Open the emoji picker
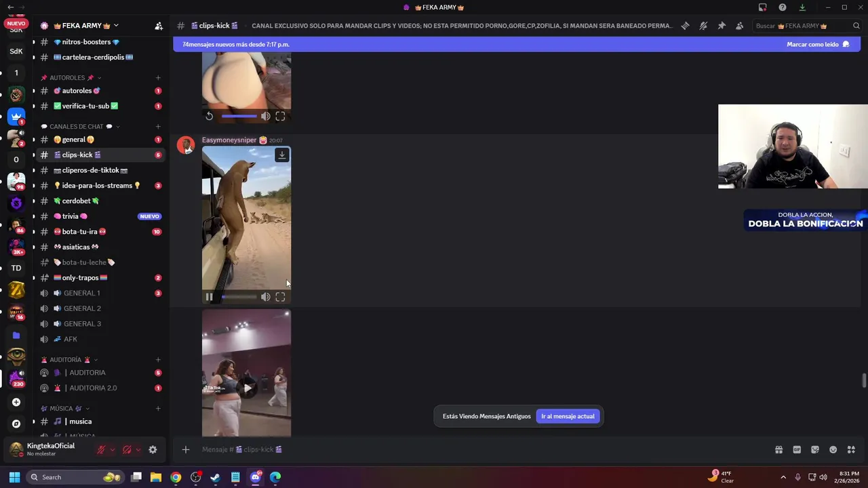This screenshot has height=488, width=868. (833, 449)
